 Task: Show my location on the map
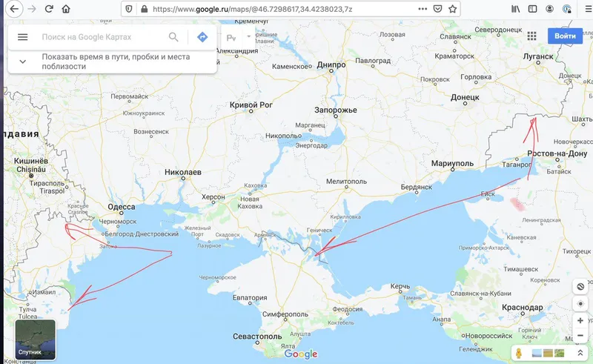(580, 303)
